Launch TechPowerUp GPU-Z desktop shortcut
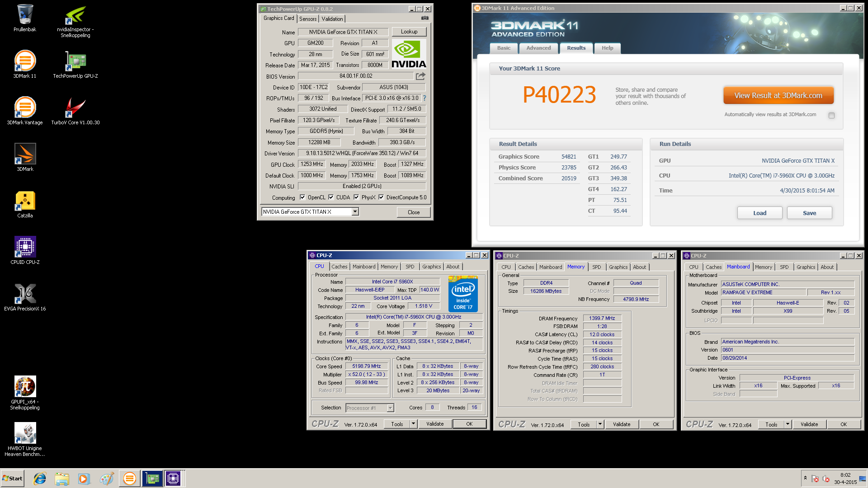Screen dimensions: 868x488 (75, 64)
